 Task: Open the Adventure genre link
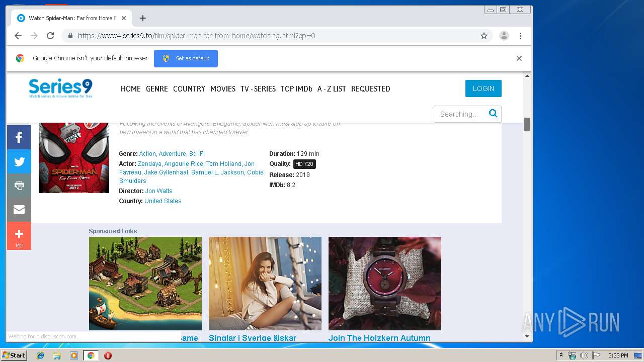coord(173,154)
